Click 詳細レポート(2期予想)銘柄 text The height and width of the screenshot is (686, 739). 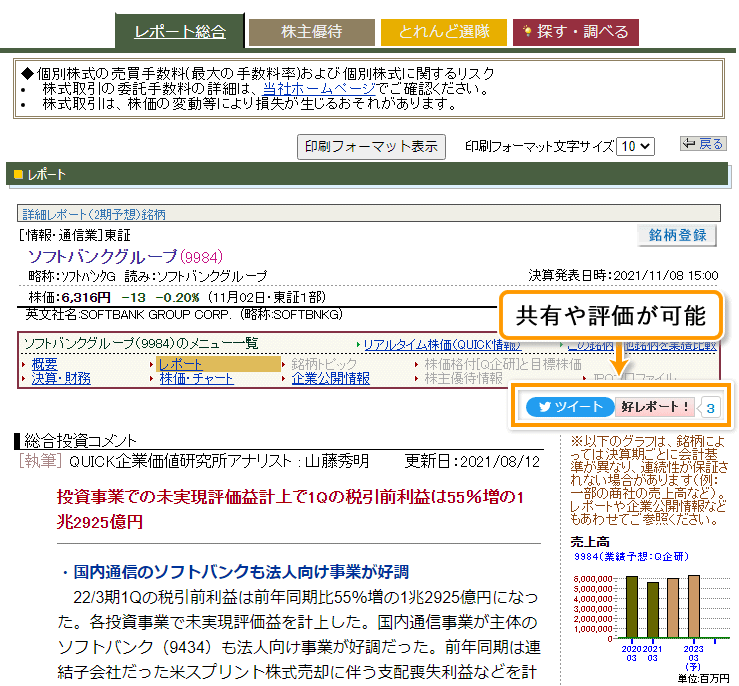click(x=94, y=214)
